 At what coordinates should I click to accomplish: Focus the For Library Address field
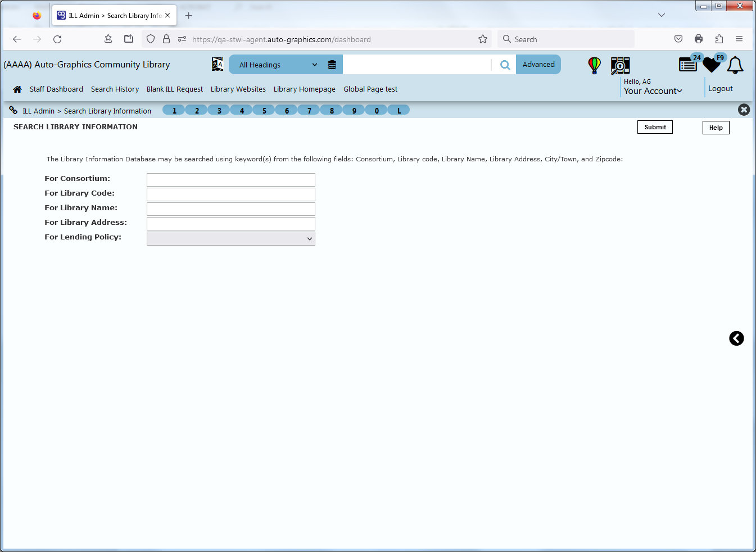[231, 224]
